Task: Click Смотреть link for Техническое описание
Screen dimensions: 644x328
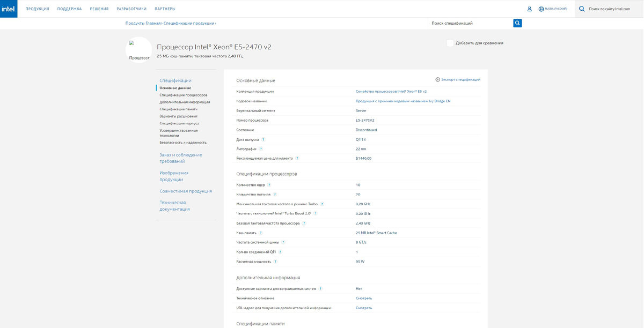Action: 364,298
